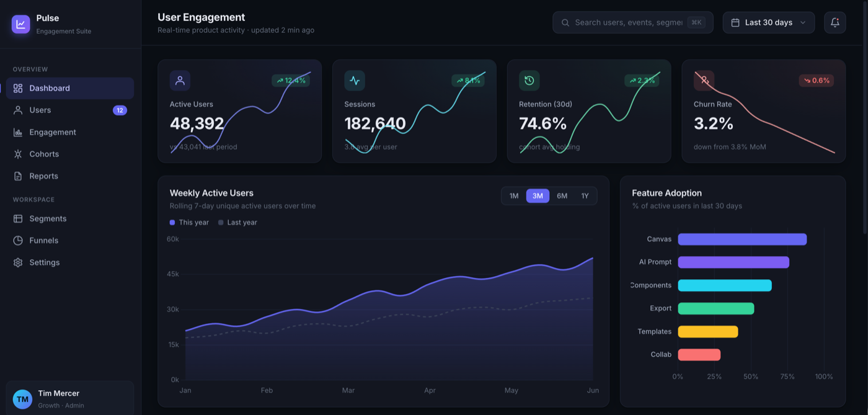Click the Active Users value 48,392
Image resolution: width=868 pixels, height=415 pixels.
(x=197, y=123)
